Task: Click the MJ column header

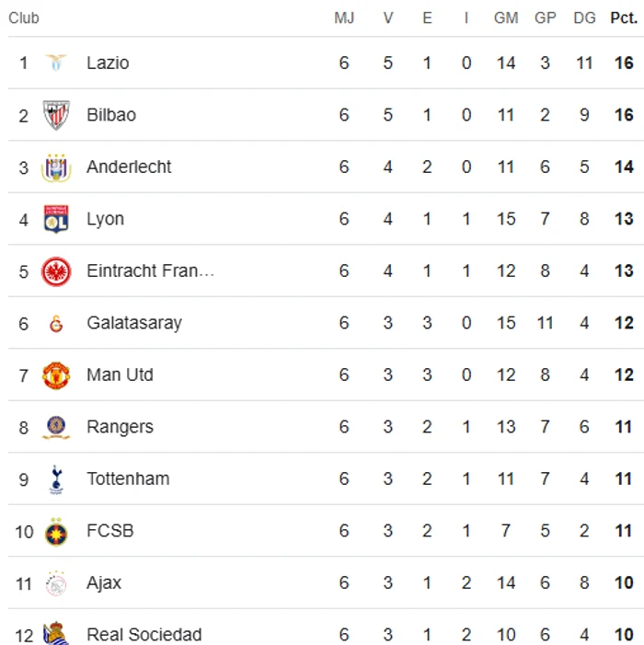Action: (x=344, y=18)
